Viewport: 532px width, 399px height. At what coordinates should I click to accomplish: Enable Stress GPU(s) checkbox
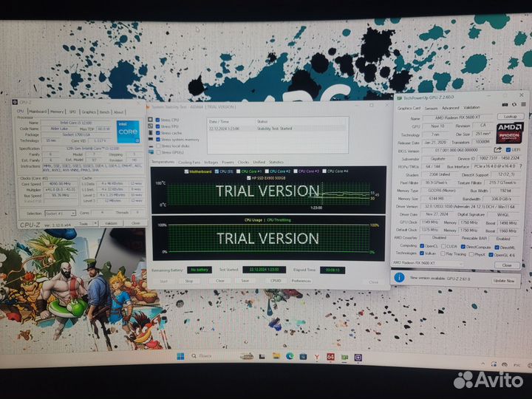coord(158,152)
